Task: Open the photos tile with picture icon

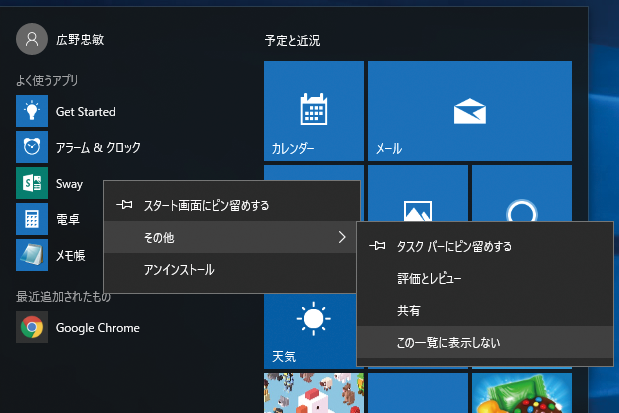Action: [x=418, y=193]
